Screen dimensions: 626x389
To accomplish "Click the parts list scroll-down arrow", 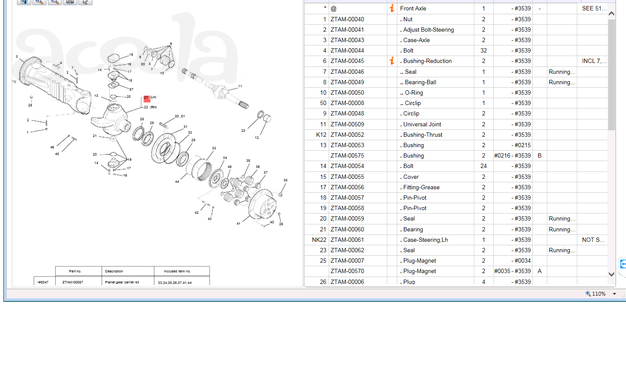I will click(x=611, y=274).
